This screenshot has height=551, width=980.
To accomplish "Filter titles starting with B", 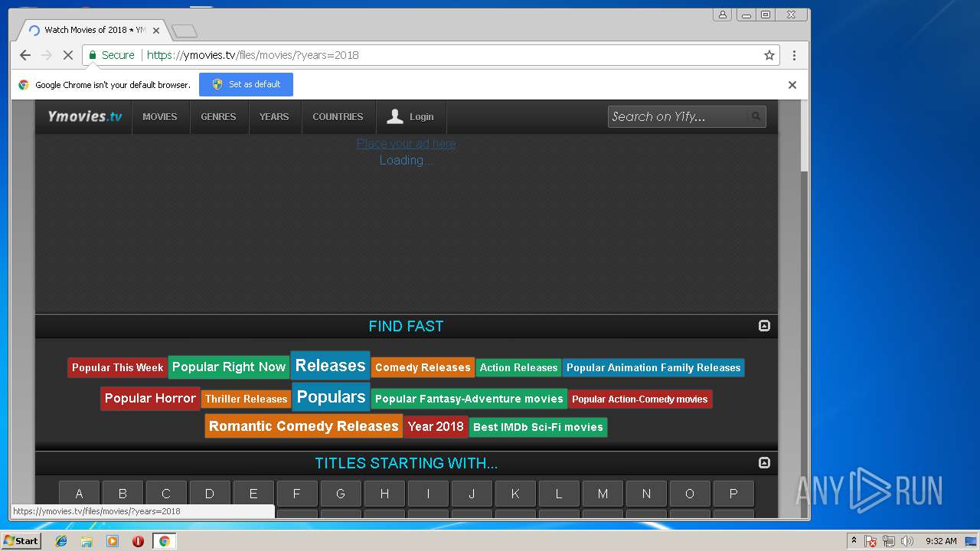I will (x=122, y=494).
